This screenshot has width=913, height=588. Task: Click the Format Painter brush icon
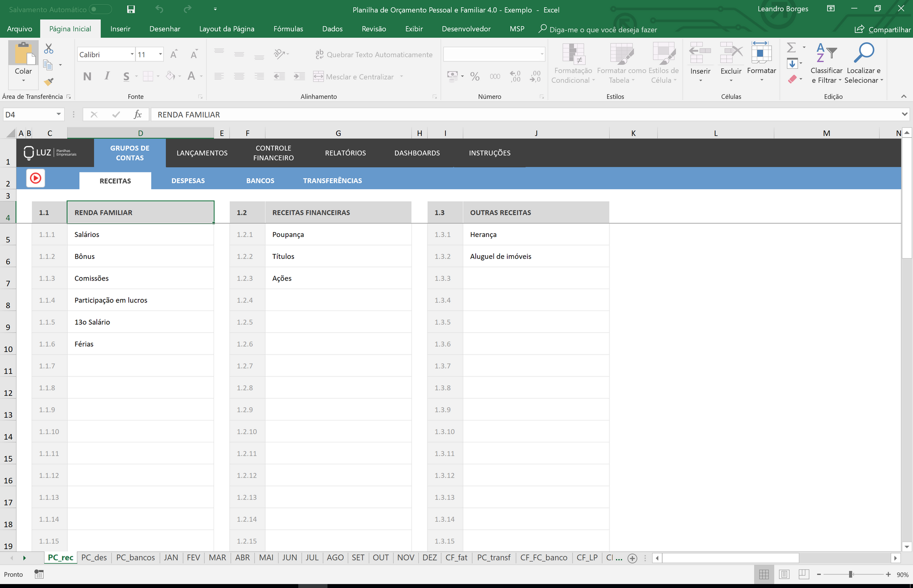coord(49,82)
